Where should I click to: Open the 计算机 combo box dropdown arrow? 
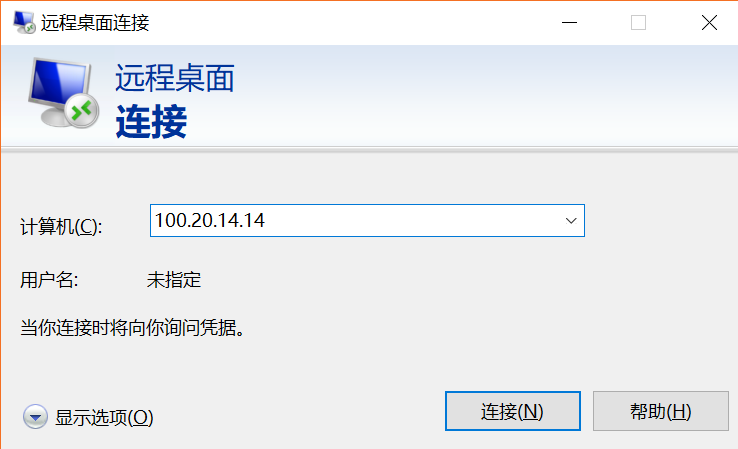pos(571,220)
